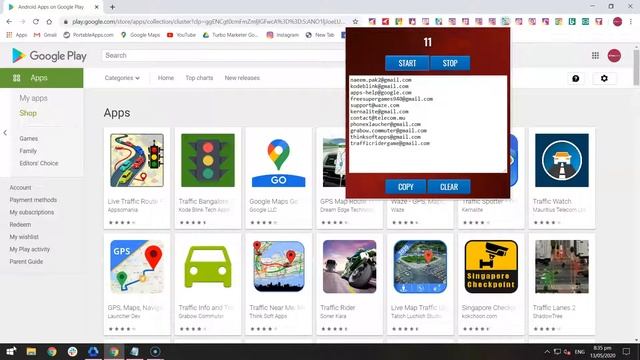
Task: Click START in the email extractor popup
Action: click(x=407, y=63)
